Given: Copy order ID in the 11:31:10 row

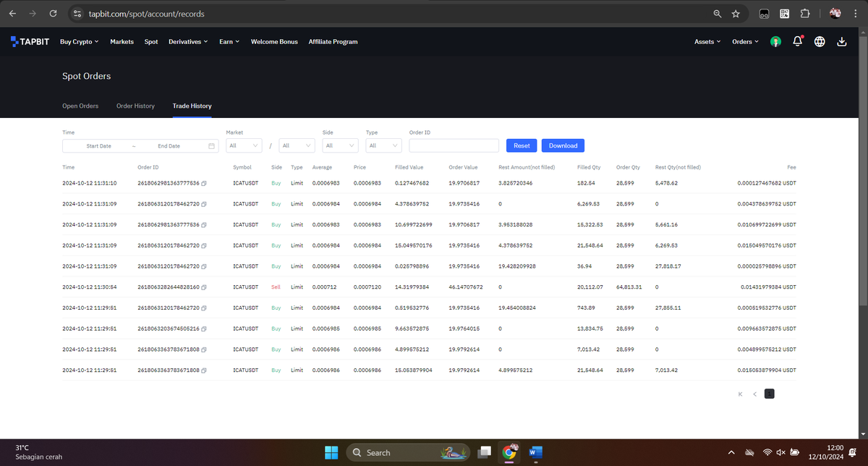Looking at the screenshot, I should tap(205, 183).
